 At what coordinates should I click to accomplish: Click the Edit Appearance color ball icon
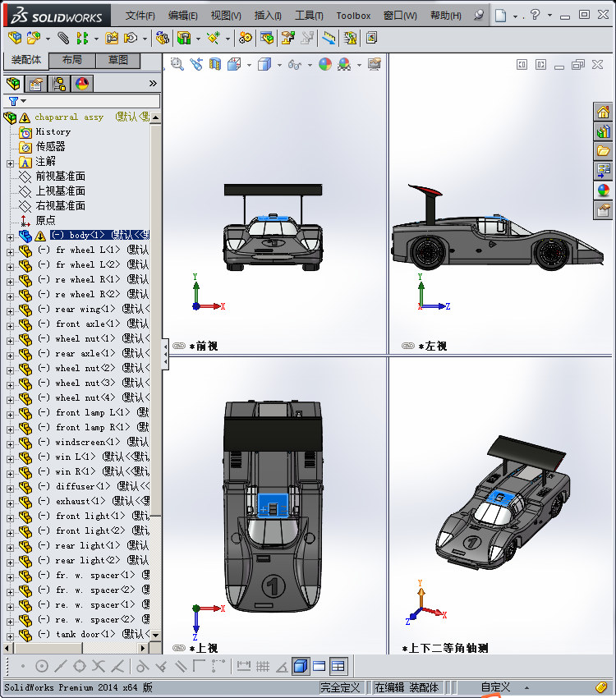325,65
